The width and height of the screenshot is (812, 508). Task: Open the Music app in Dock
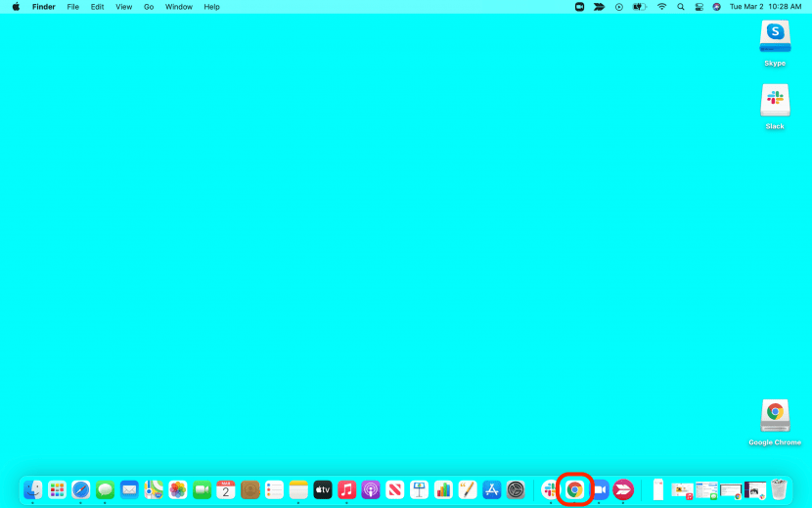(346, 489)
